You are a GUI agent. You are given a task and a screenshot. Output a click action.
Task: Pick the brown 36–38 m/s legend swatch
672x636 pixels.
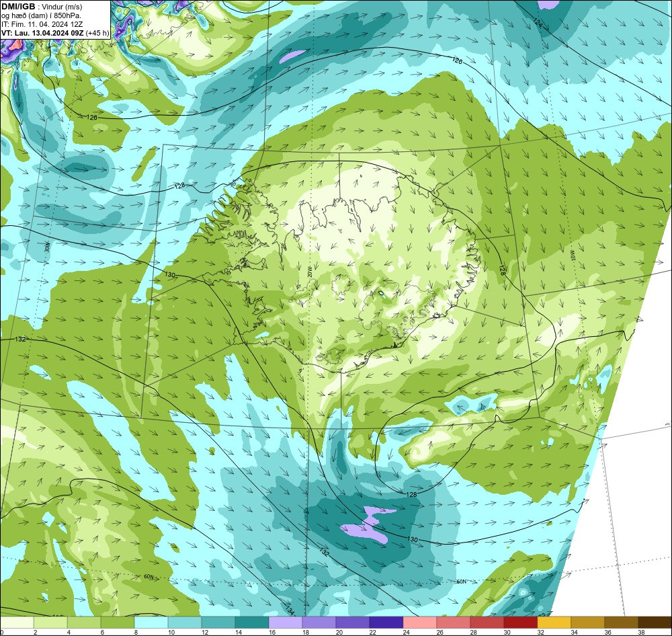pyautogui.click(x=622, y=622)
